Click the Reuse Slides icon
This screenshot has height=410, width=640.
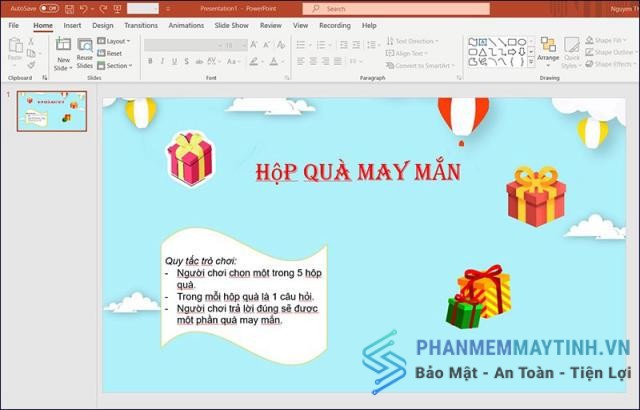(x=85, y=46)
